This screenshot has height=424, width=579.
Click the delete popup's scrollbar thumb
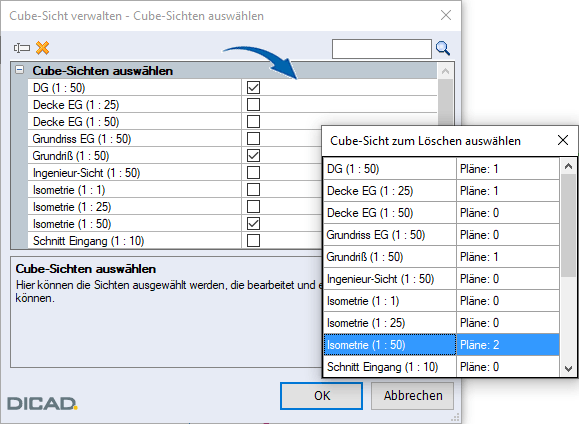point(568,225)
